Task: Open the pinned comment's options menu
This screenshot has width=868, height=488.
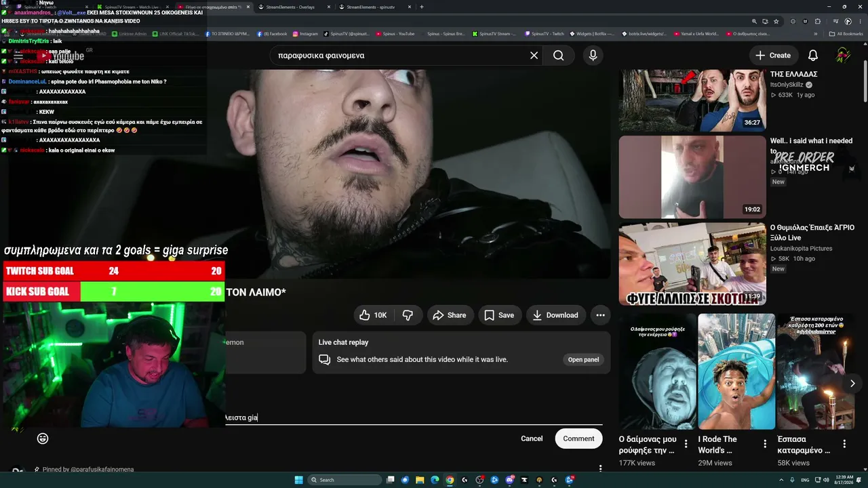Action: tap(600, 468)
